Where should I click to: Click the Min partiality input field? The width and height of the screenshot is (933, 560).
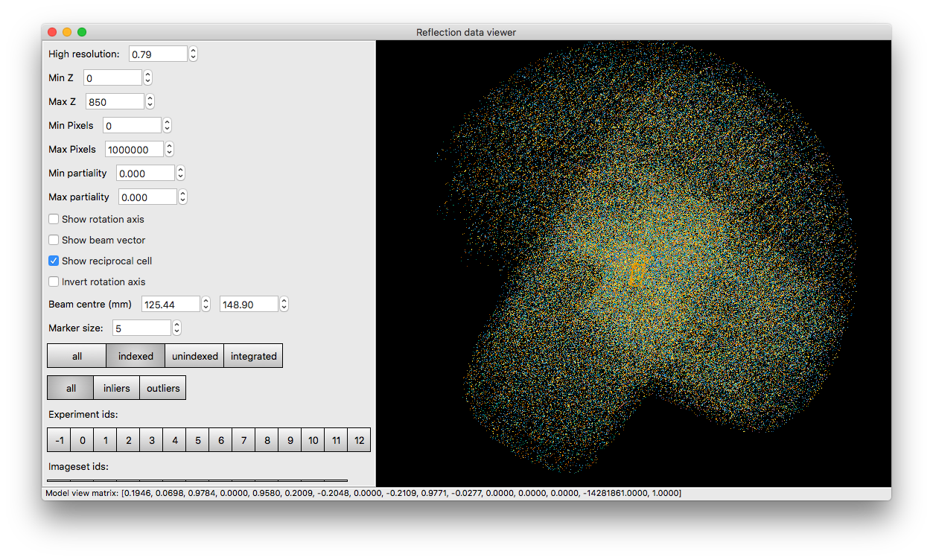click(x=145, y=173)
